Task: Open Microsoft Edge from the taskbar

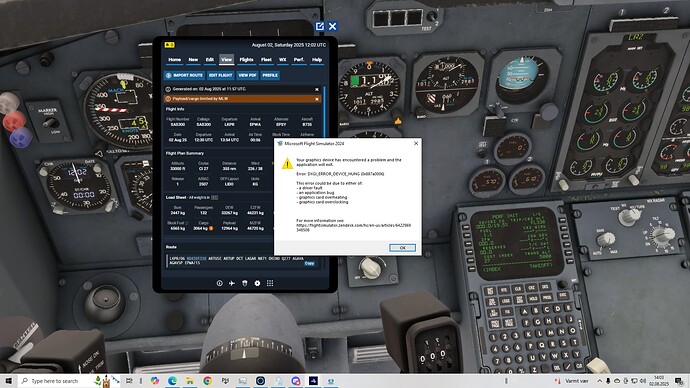Action: pyautogui.click(x=172, y=381)
